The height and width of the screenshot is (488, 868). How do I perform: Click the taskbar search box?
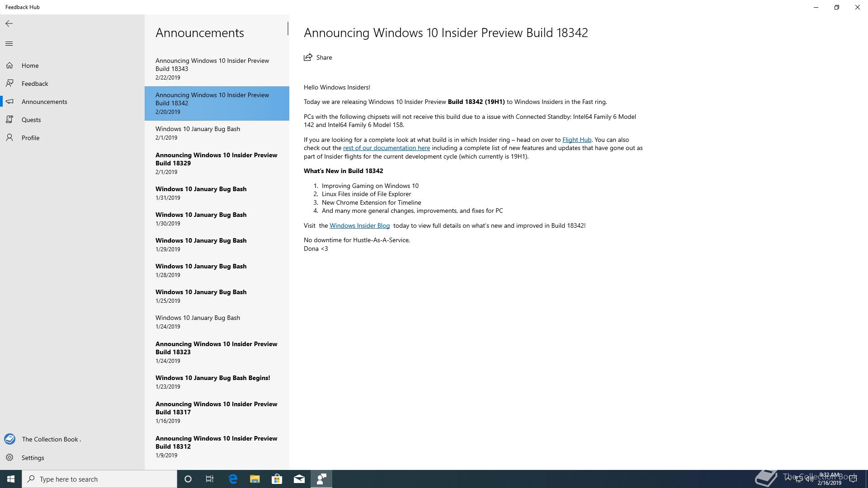tap(99, 479)
